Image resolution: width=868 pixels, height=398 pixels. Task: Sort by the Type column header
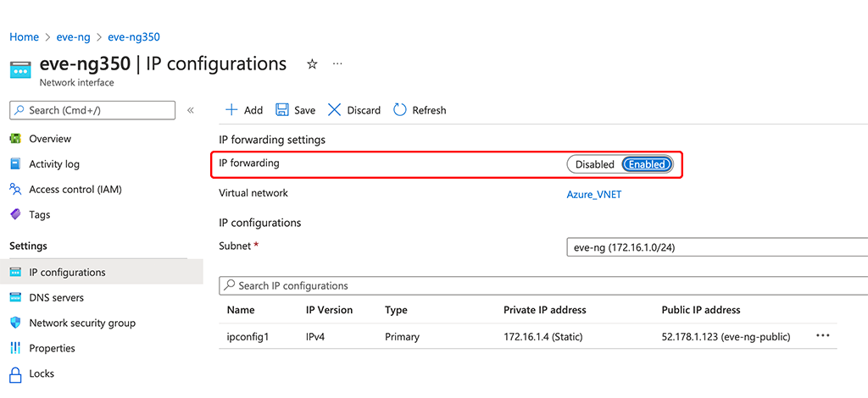point(396,310)
